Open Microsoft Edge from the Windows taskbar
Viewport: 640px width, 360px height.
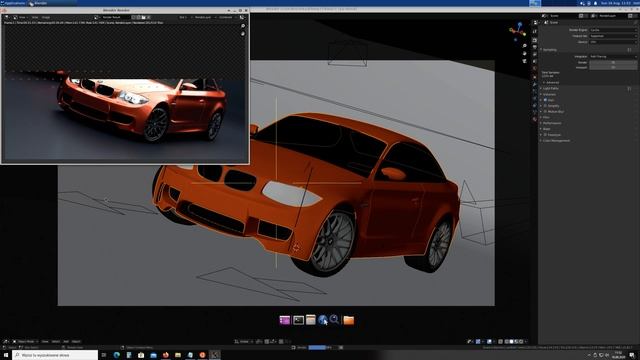(x=117, y=355)
